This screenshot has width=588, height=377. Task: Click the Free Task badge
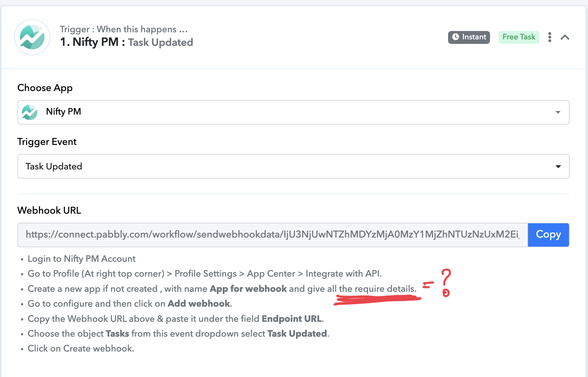click(x=519, y=37)
